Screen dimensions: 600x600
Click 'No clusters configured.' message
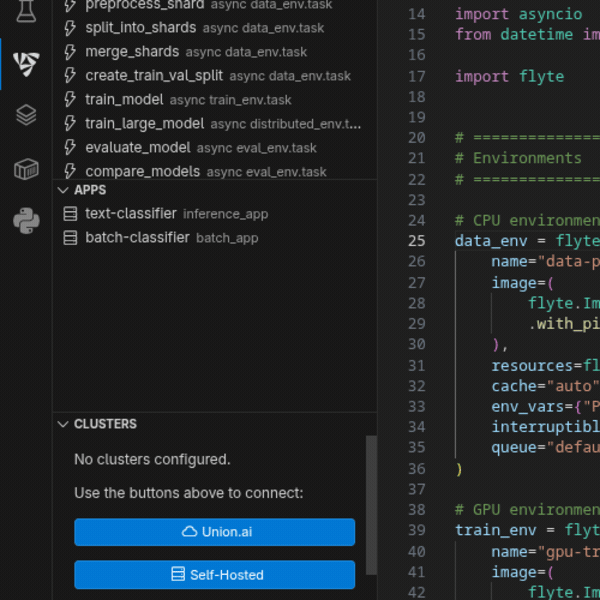pyautogui.click(x=152, y=459)
